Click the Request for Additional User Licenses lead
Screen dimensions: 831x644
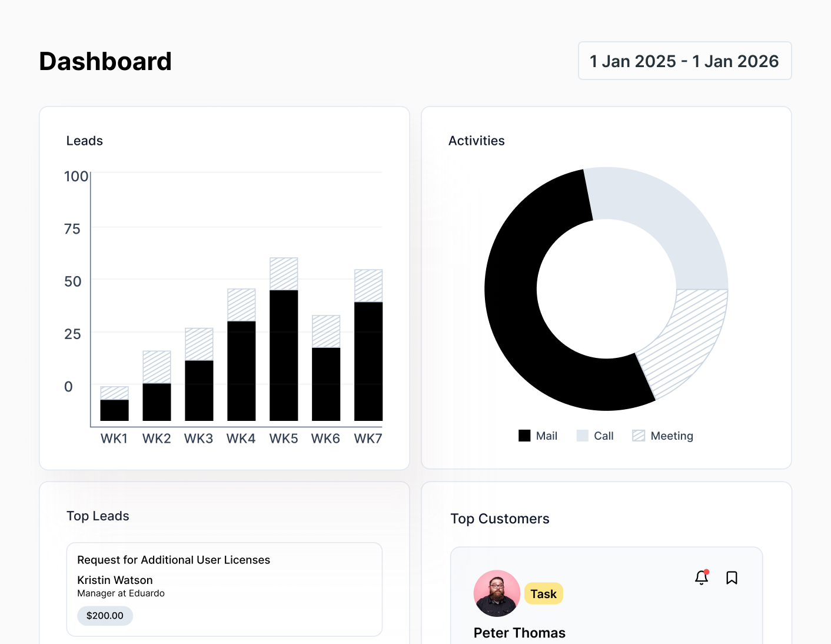tap(174, 560)
